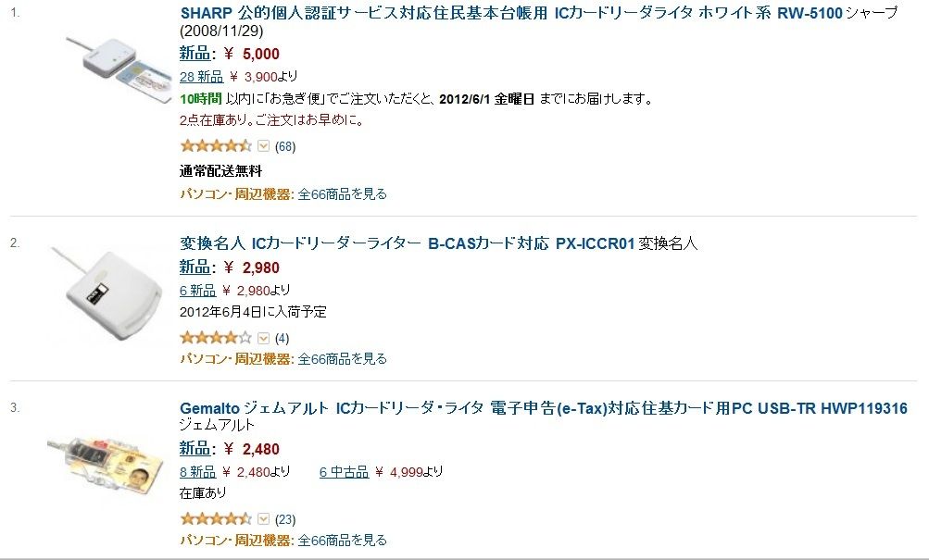Open the SHARP RW-5100 card reader product title

coord(511,13)
